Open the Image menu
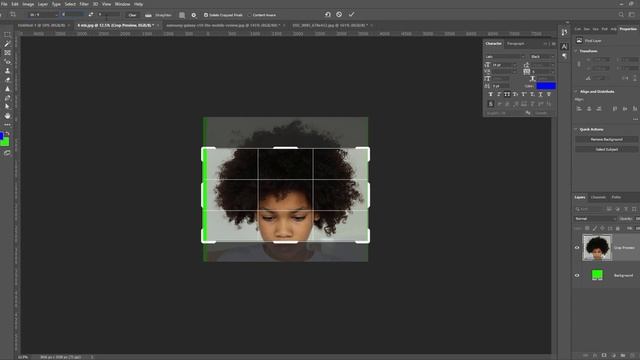Screen dimensions: 640x360 pos(28,4)
